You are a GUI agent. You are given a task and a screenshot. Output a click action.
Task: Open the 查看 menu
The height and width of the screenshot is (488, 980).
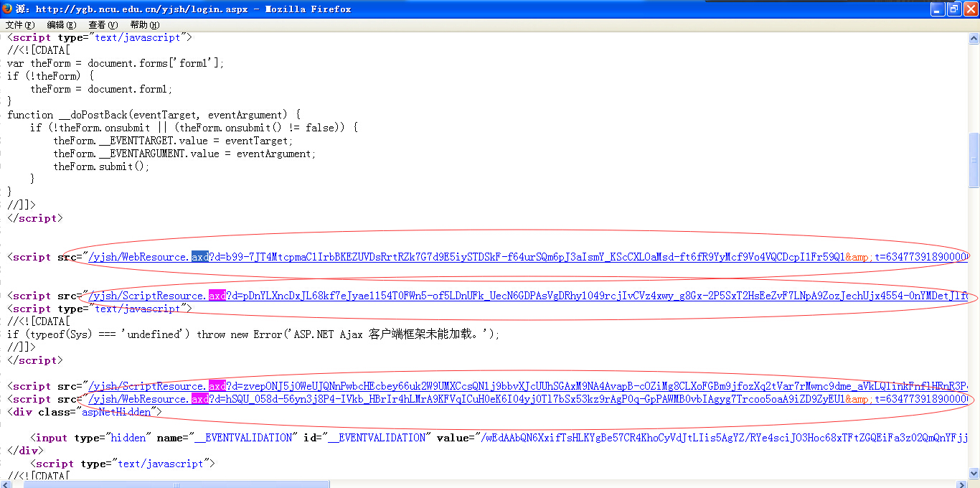click(x=103, y=25)
